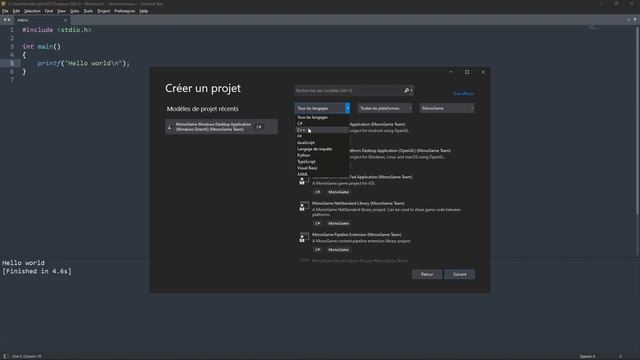The image size is (640, 360).
Task: Open the Edit menu in Sublime Text
Action: [16, 11]
